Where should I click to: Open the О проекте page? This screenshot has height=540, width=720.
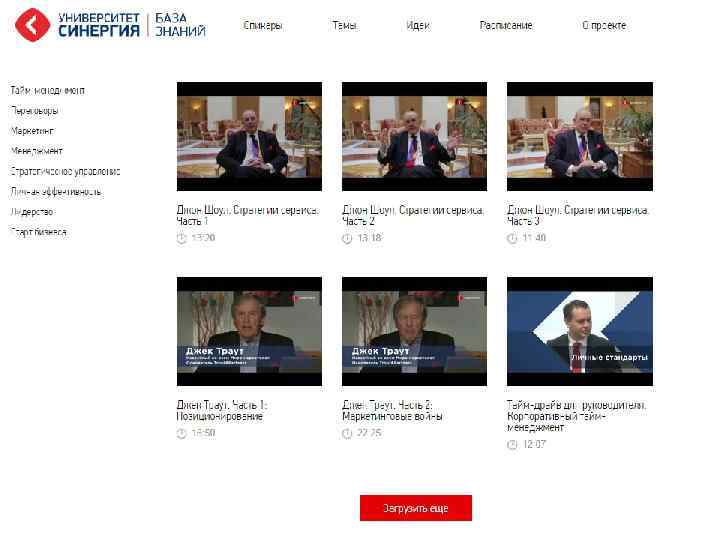[x=604, y=25]
